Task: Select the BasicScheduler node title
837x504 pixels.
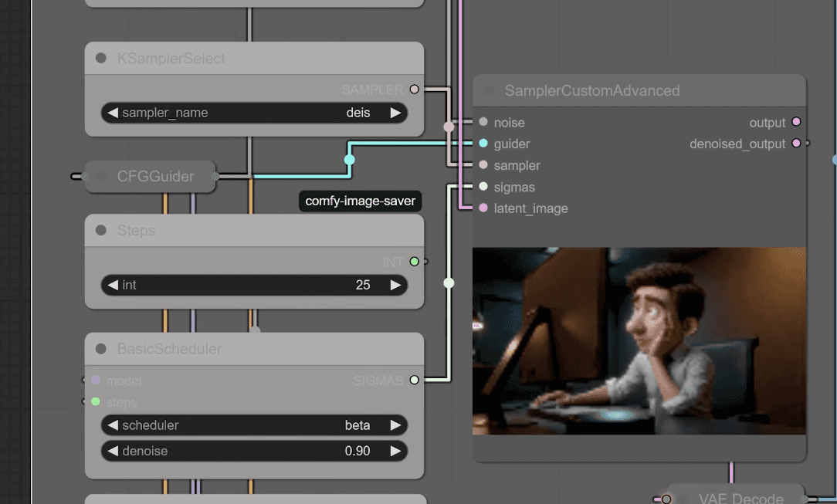Action: click(x=169, y=349)
